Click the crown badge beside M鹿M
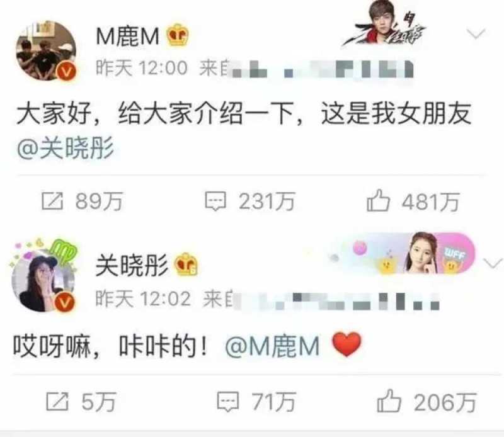Screen dimensions: 504x437 point(178,35)
